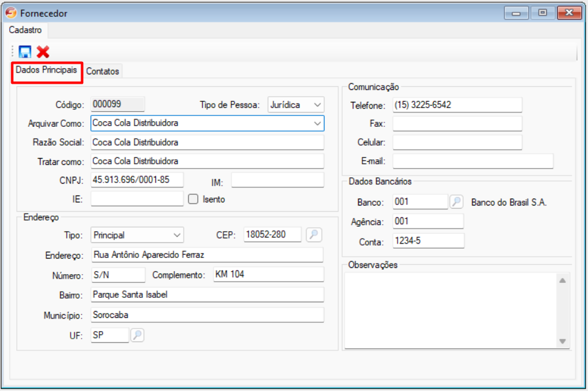Search for Banco with the magnifier icon
The width and height of the screenshot is (588, 391).
point(456,202)
